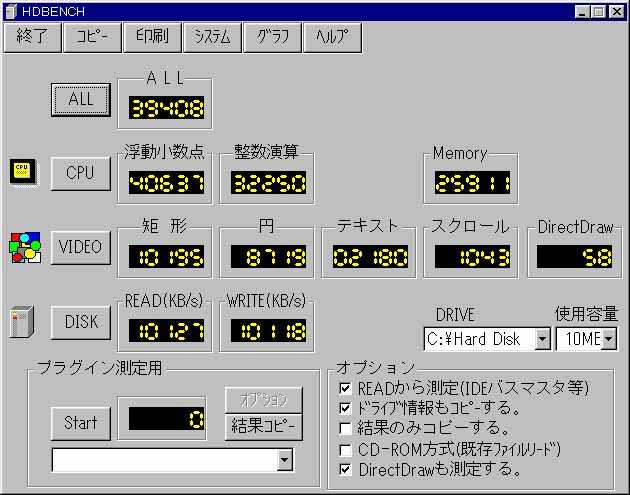Enable 結果のみコピーする checkbox

point(345,428)
